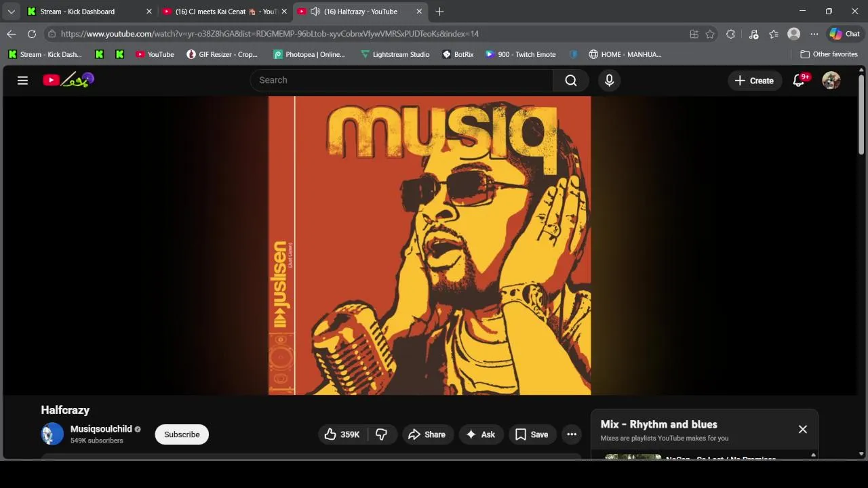Image resolution: width=868 pixels, height=488 pixels.
Task: Open the YouTube account avatar menu
Action: (x=831, y=80)
